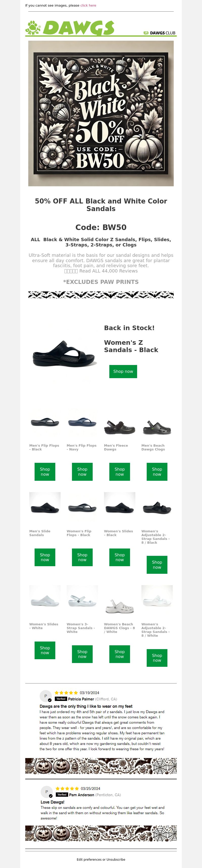Shop now for Women's Adjustable 2-Strap Black

pyautogui.click(x=157, y=565)
